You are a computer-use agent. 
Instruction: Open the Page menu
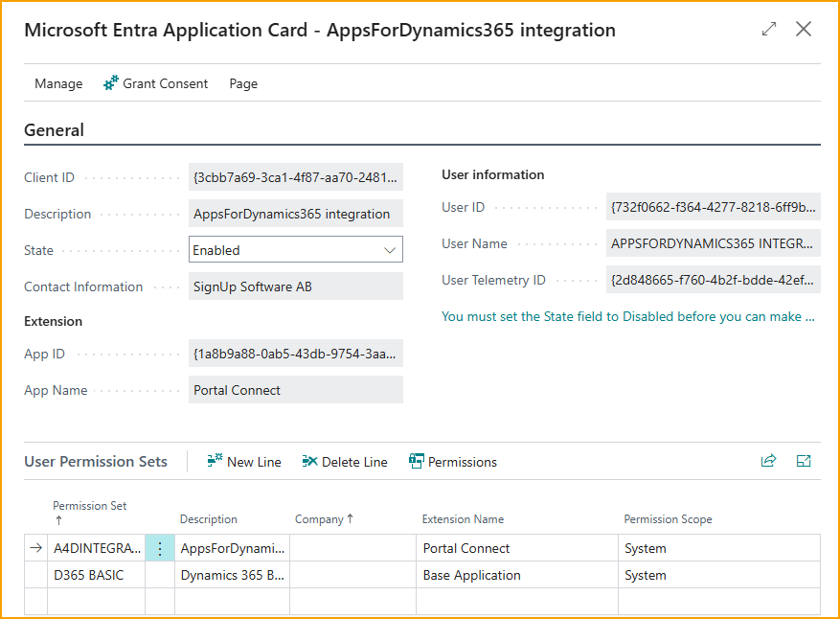pos(243,83)
